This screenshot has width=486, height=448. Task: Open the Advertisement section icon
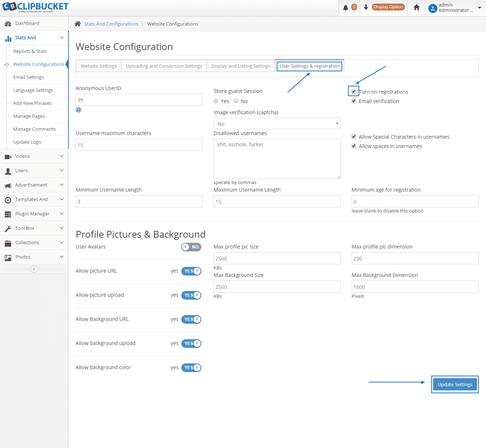point(8,185)
